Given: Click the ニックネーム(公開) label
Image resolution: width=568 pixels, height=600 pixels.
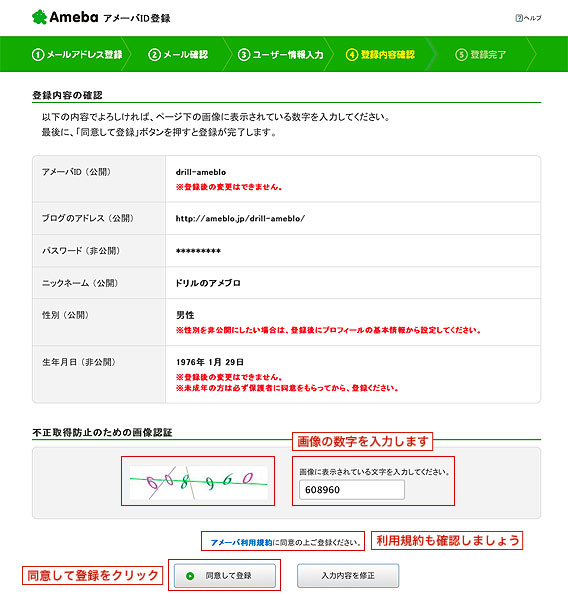Looking at the screenshot, I should [x=80, y=283].
